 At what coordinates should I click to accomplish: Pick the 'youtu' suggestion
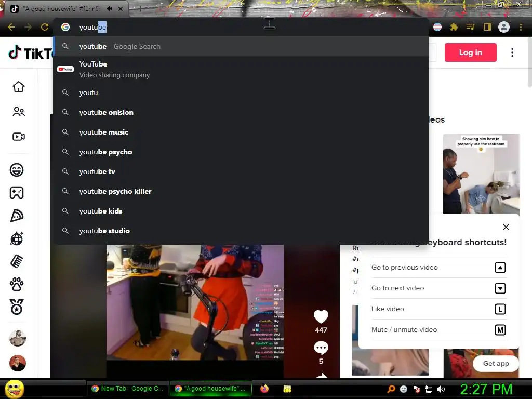(241, 92)
